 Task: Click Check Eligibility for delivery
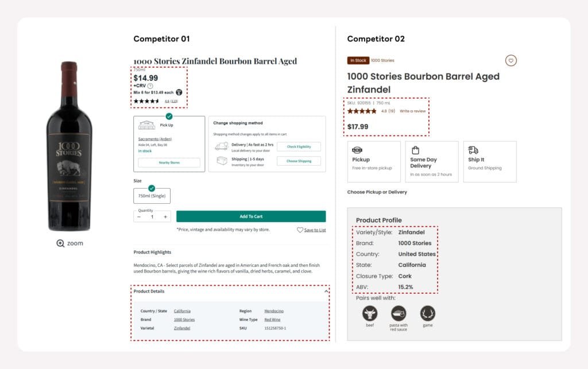(298, 147)
